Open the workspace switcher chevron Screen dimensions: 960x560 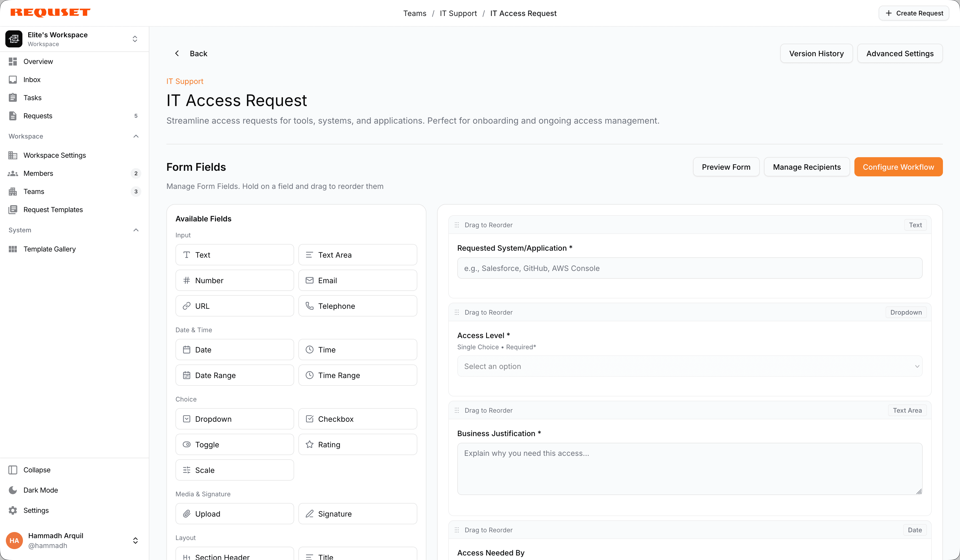(135, 38)
